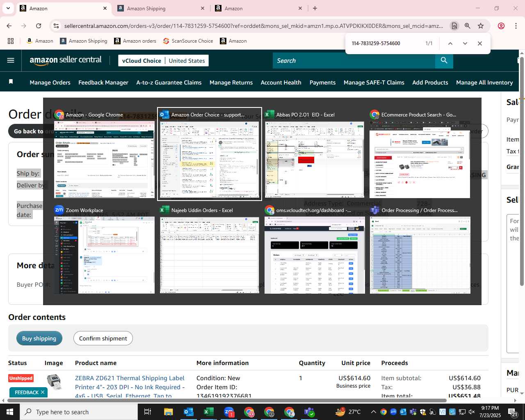Click the magnifier search button in Seller Central
This screenshot has height=420, width=525.
[x=444, y=61]
